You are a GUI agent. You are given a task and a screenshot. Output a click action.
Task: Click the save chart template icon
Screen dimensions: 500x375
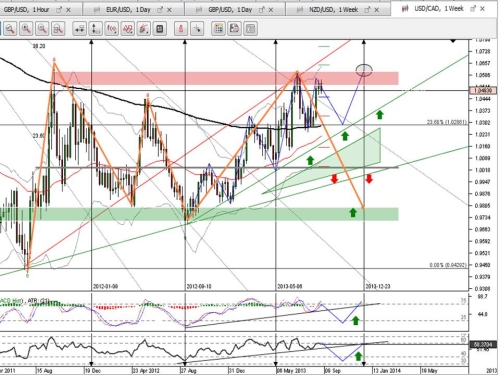[234, 29]
